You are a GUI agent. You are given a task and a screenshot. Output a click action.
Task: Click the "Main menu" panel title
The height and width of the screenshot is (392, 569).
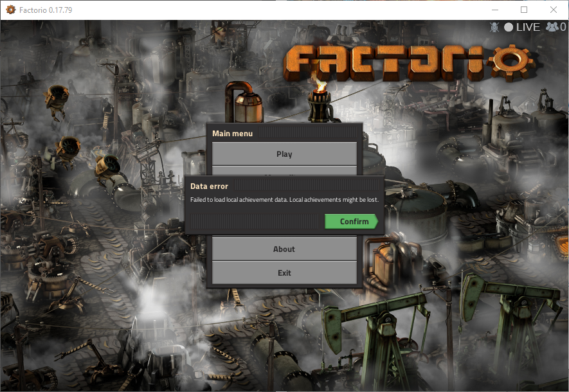(x=232, y=134)
